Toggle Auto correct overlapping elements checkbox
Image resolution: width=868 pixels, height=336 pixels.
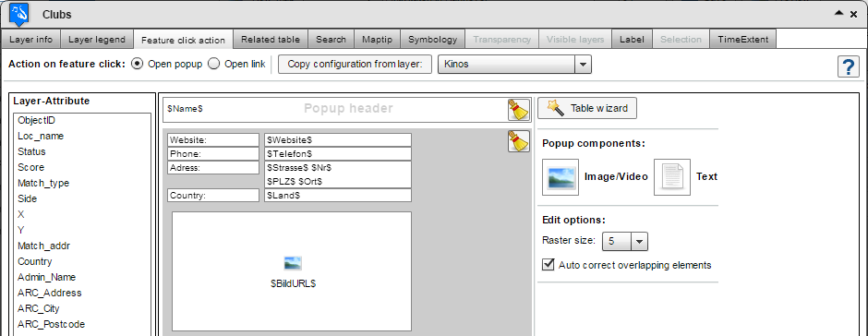pyautogui.click(x=548, y=265)
